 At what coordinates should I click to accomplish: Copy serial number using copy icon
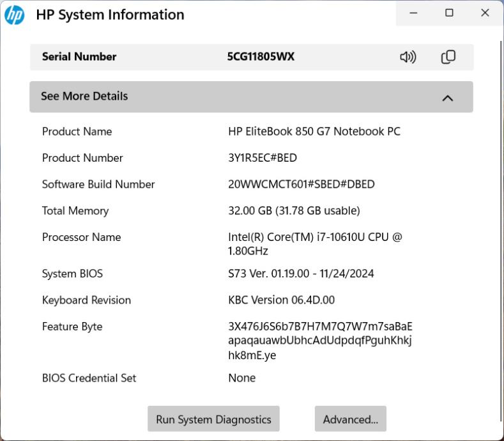(448, 57)
